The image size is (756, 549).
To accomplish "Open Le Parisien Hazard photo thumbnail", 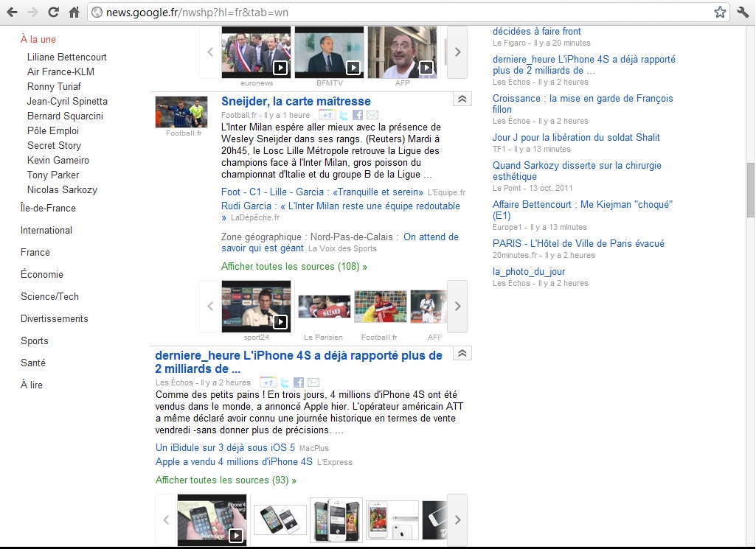I will 325,307.
